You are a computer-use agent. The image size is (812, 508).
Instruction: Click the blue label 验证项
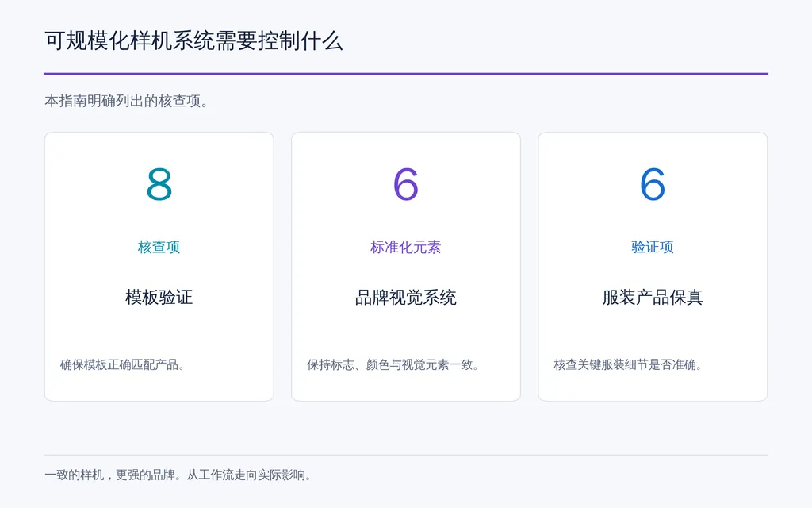click(x=653, y=247)
